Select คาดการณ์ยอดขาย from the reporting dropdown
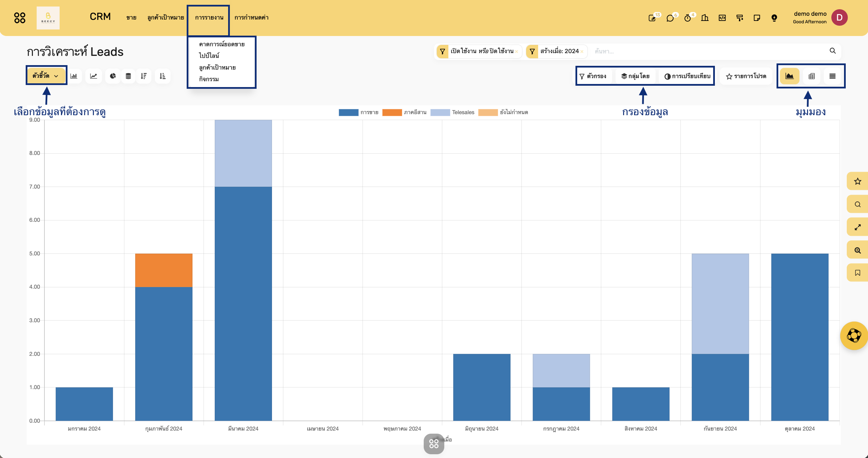This screenshot has width=868, height=458. pyautogui.click(x=222, y=44)
